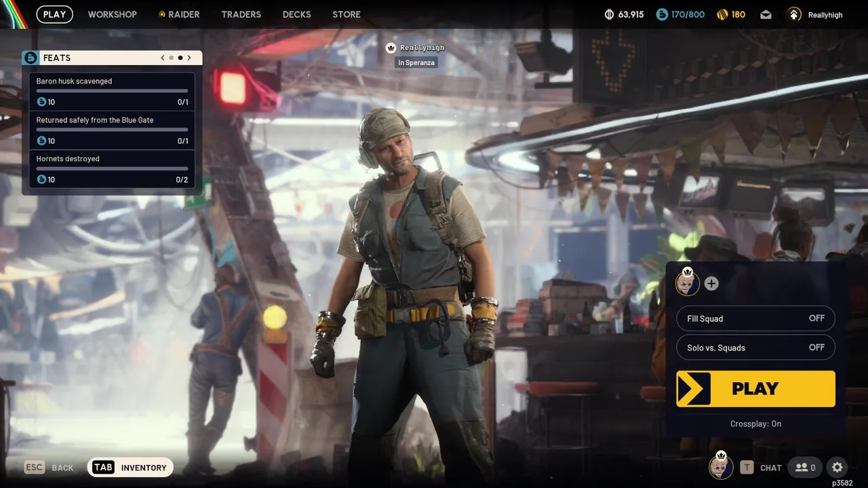This screenshot has width=868, height=488.
Task: Start matchmaking with the yellow PLAY button
Action: click(x=755, y=388)
